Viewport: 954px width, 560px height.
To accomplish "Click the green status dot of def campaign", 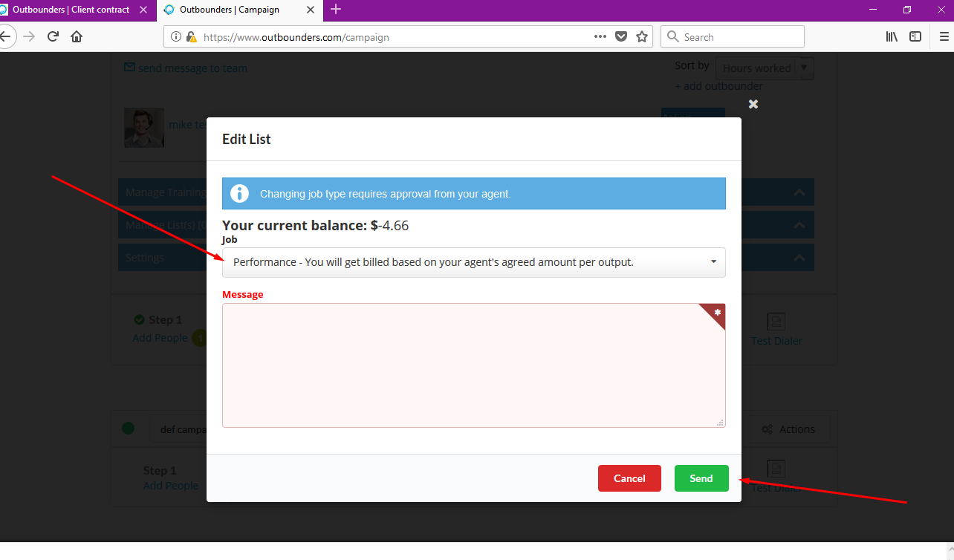I will coord(128,429).
